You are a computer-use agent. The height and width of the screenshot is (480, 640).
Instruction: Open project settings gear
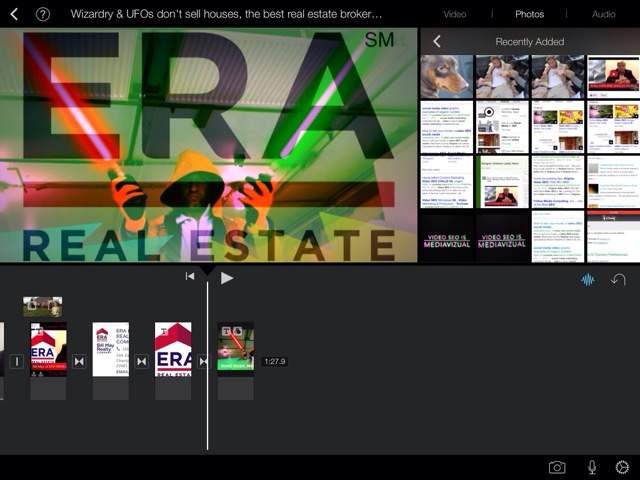622,467
